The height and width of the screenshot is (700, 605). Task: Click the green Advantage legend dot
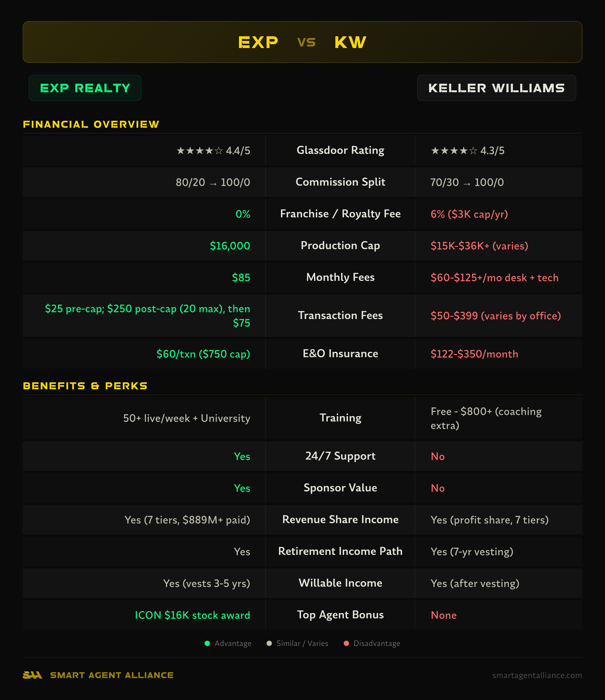[207, 643]
